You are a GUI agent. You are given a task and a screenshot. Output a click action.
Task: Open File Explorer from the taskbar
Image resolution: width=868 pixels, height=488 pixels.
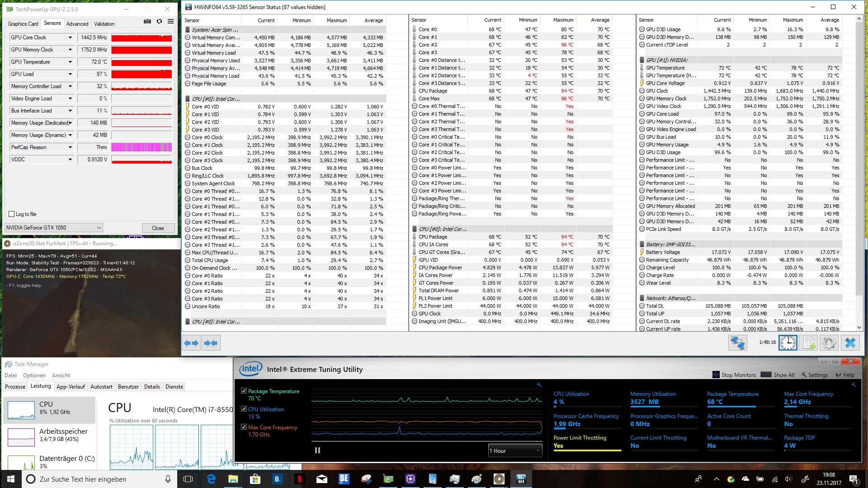tap(233, 479)
